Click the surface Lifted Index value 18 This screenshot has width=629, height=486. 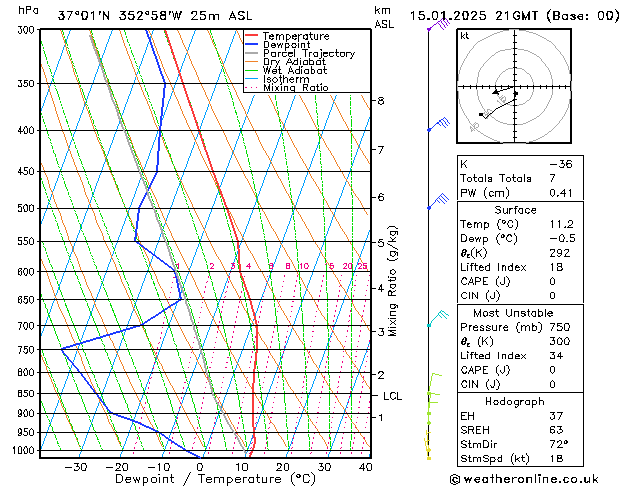pyautogui.click(x=556, y=267)
